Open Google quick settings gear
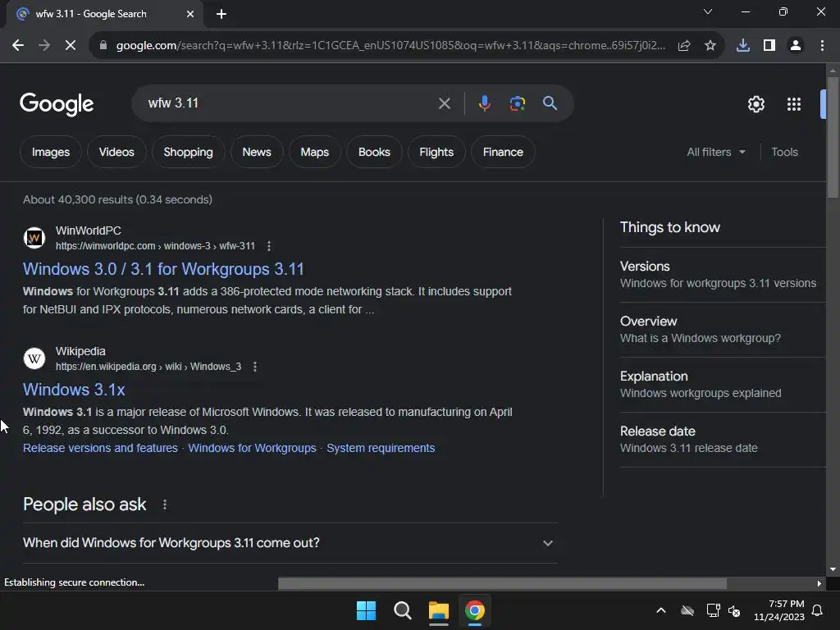This screenshot has height=630, width=840. (x=756, y=104)
